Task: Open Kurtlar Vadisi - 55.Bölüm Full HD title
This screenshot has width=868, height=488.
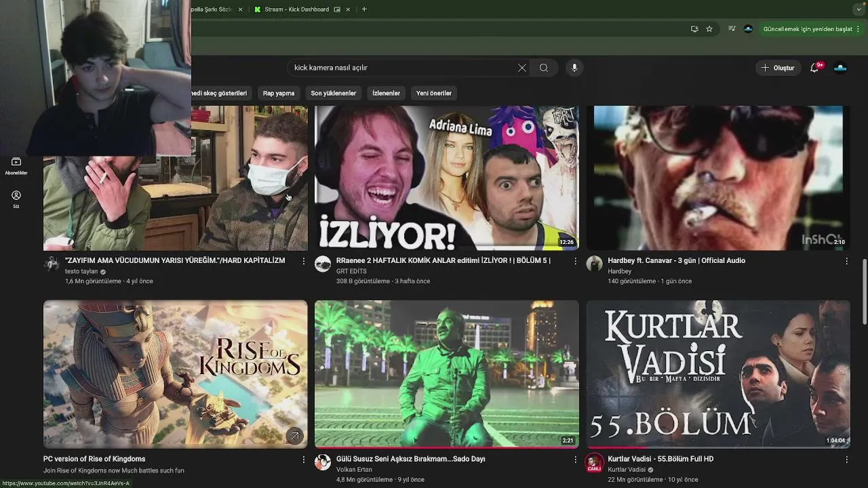Action: click(x=660, y=460)
